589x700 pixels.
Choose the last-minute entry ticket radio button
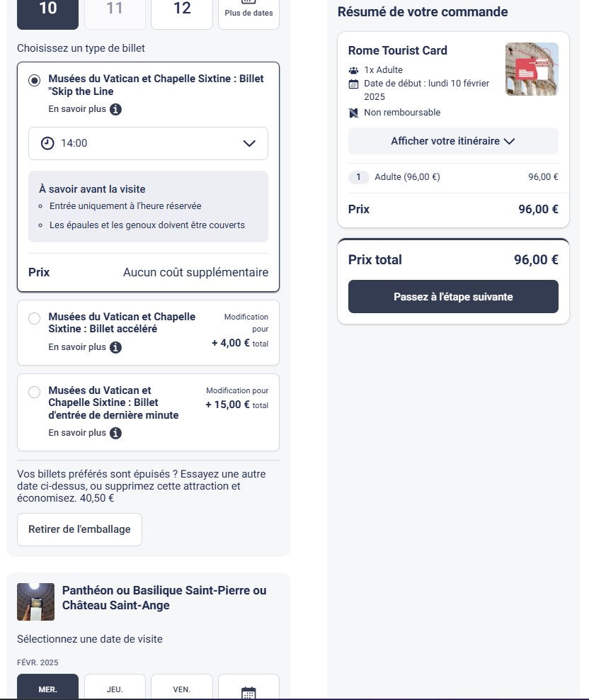tap(34, 393)
